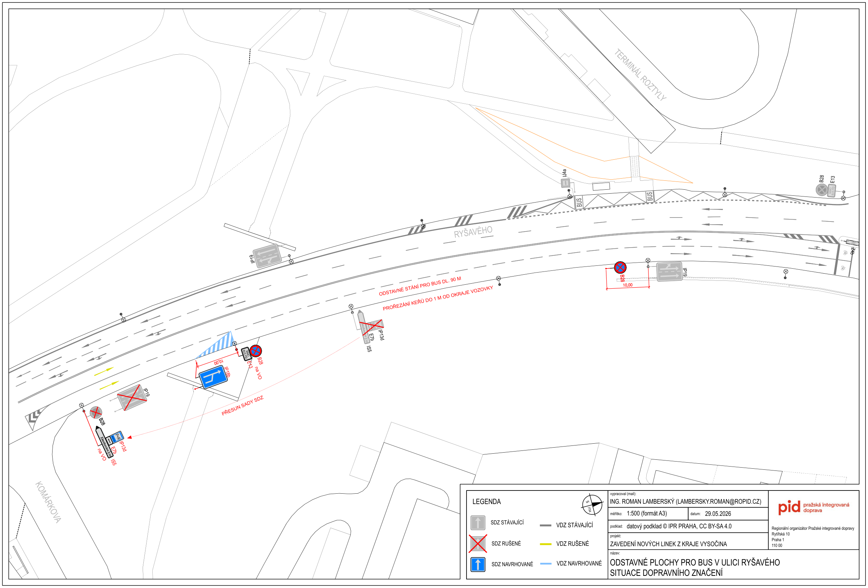Viewport: 868px width, 588px height.
Task: Select the left BUS road marking box
Action: (x=579, y=202)
